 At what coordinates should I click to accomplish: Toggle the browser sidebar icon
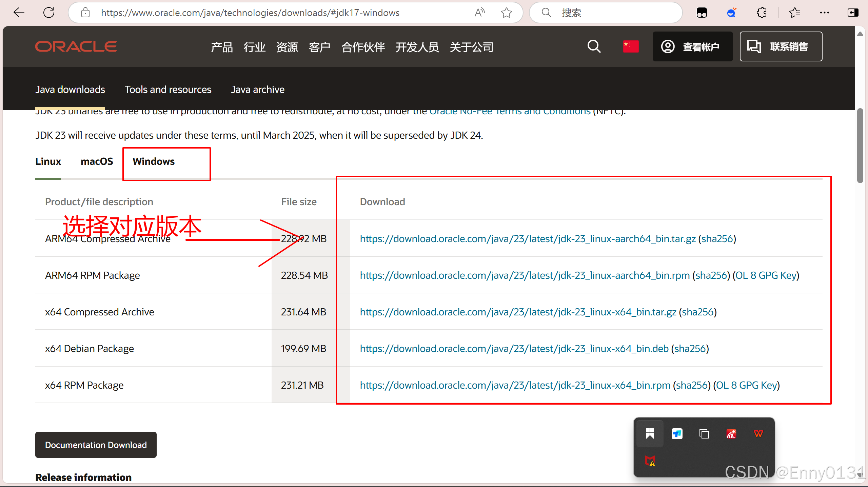click(x=853, y=13)
